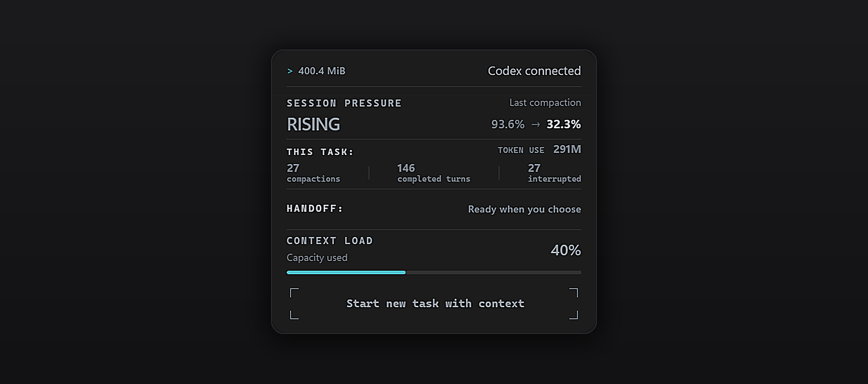Click the compactions stat label
Image resolution: width=868 pixels, height=384 pixels.
(x=313, y=179)
